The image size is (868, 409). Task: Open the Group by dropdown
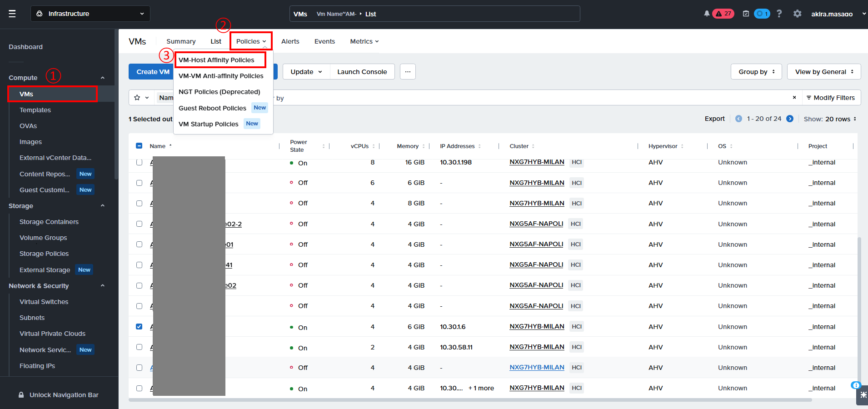click(756, 72)
